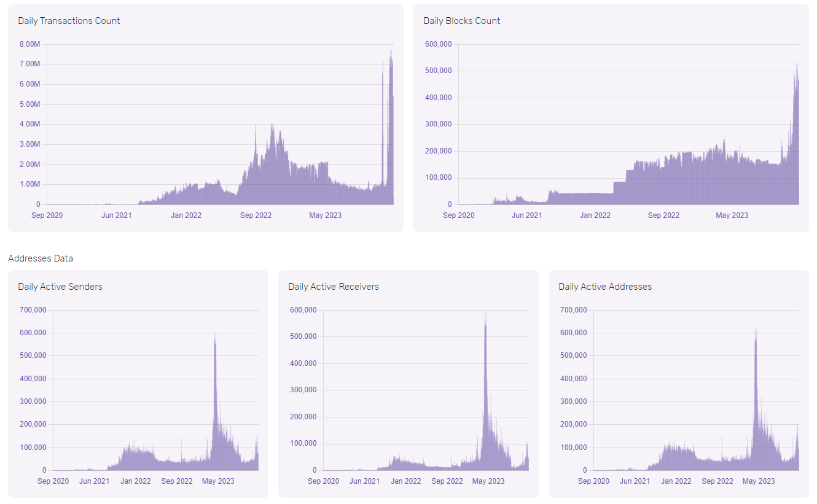Click 300,000 label on Daily Blocks Count chart
Image resolution: width=817 pixels, height=504 pixels.
point(438,124)
